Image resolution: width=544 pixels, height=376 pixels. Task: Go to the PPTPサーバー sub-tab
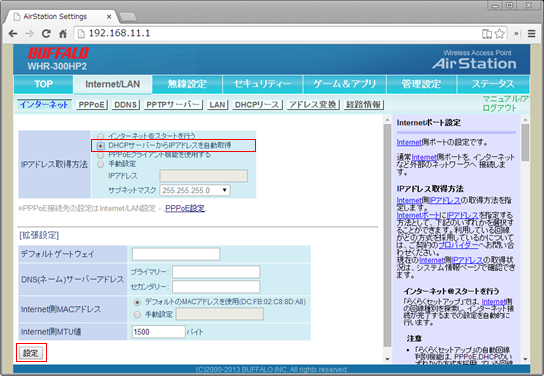[173, 104]
